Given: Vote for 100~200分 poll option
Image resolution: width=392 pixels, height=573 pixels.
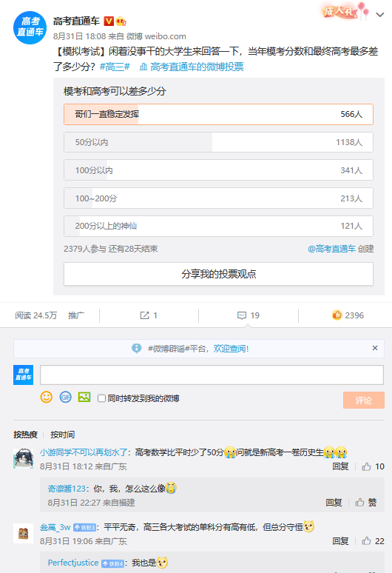Looking at the screenshot, I should coord(218,198).
